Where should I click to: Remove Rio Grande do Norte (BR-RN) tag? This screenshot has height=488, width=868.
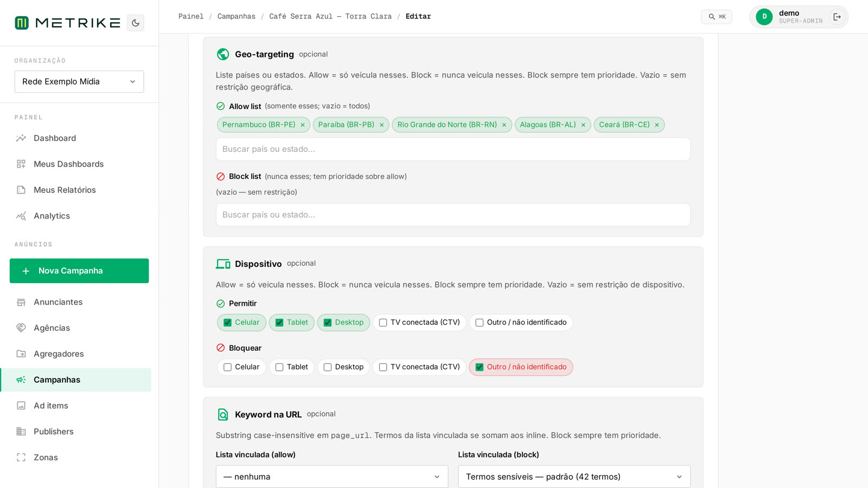[504, 125]
